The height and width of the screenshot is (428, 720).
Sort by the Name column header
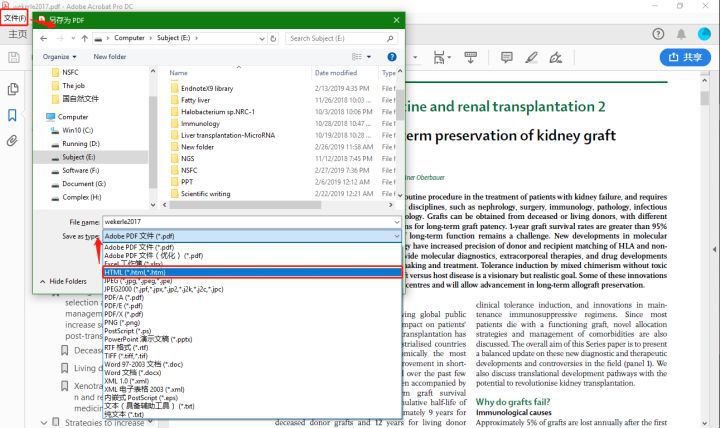tap(178, 73)
